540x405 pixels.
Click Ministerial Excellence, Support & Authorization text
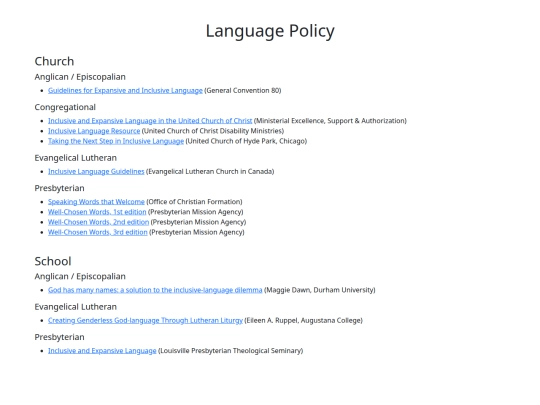point(330,121)
